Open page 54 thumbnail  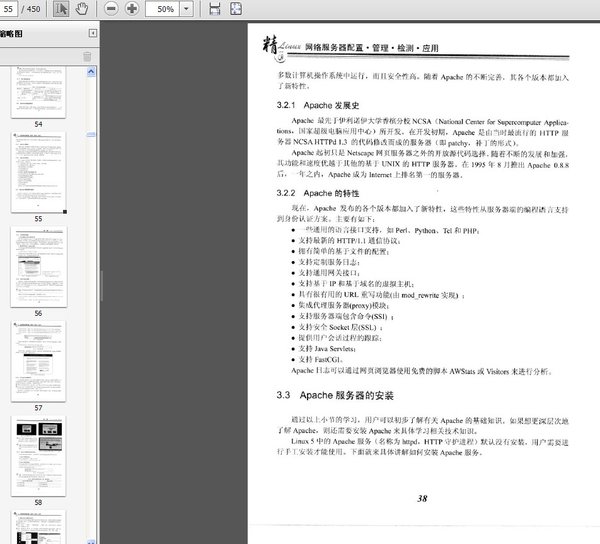(38, 92)
